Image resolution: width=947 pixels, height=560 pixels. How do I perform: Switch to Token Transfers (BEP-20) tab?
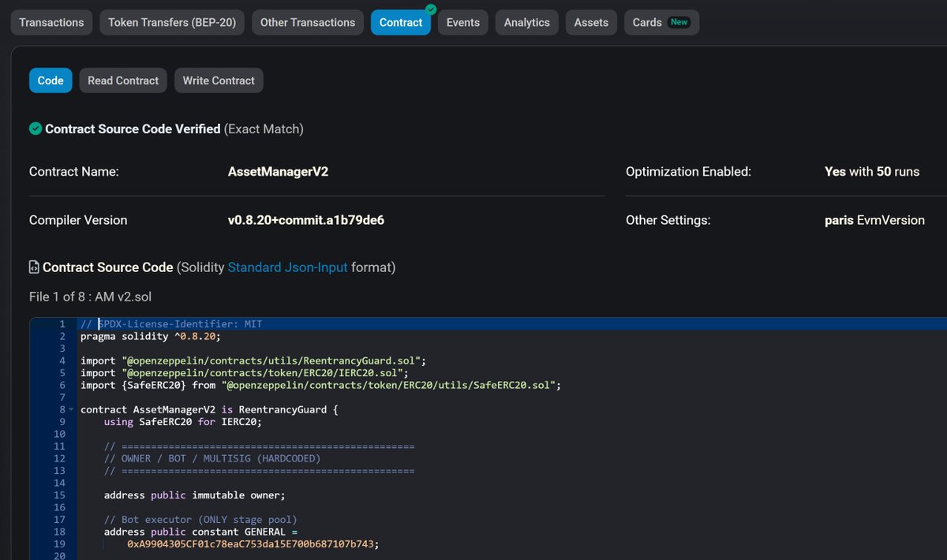point(172,22)
